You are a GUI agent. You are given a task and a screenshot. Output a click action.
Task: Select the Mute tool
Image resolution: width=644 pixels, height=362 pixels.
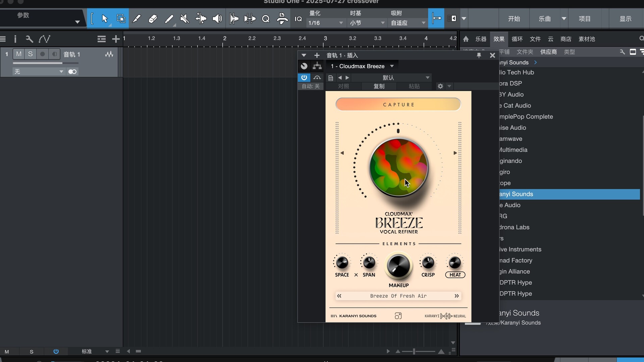(x=185, y=19)
